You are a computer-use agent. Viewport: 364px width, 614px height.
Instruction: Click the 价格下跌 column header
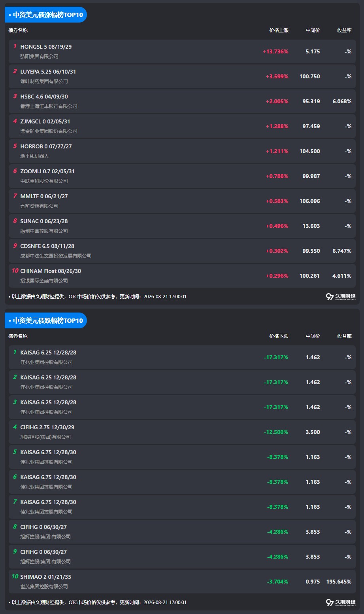(x=279, y=336)
